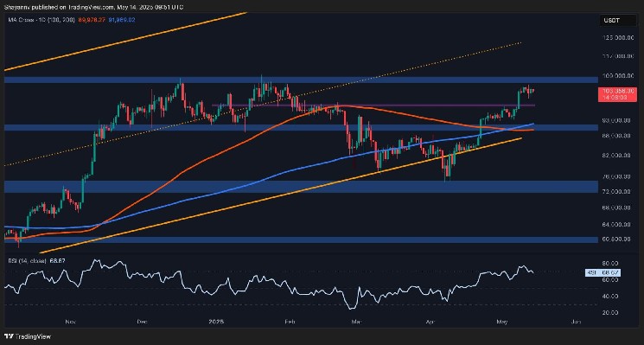The image size is (644, 345).
Task: Click the Jun label on time axis
Action: point(576,322)
